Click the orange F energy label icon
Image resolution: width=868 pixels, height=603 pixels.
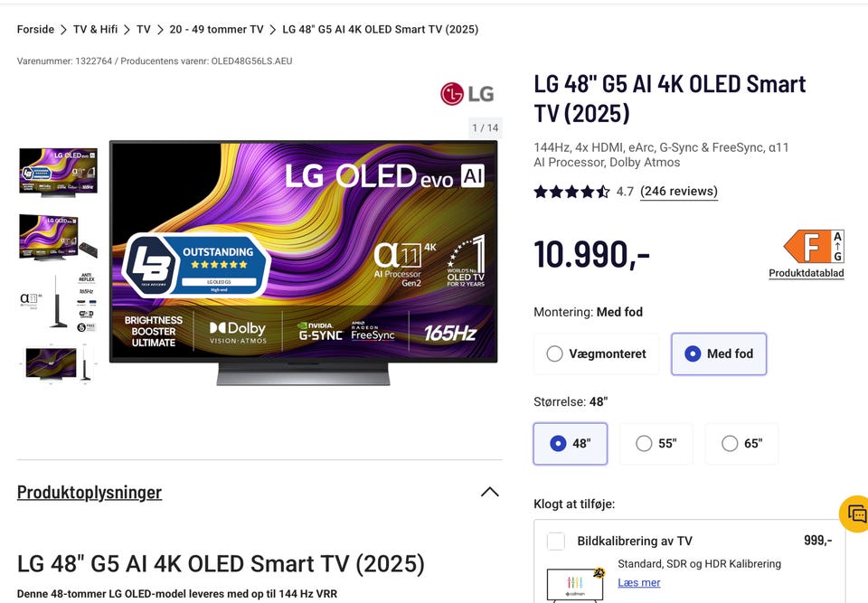point(813,247)
